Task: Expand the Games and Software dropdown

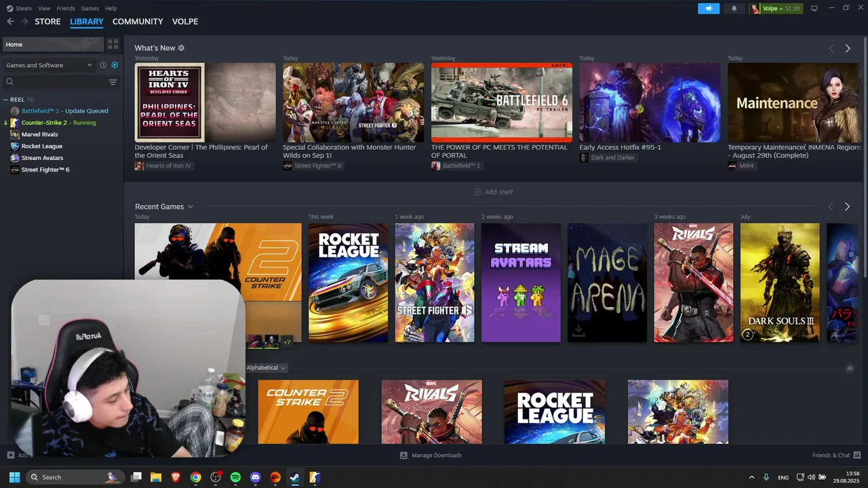Action: pyautogui.click(x=49, y=65)
